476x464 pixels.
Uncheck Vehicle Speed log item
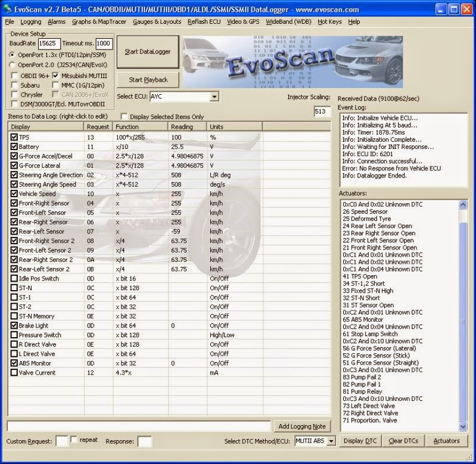(14, 194)
